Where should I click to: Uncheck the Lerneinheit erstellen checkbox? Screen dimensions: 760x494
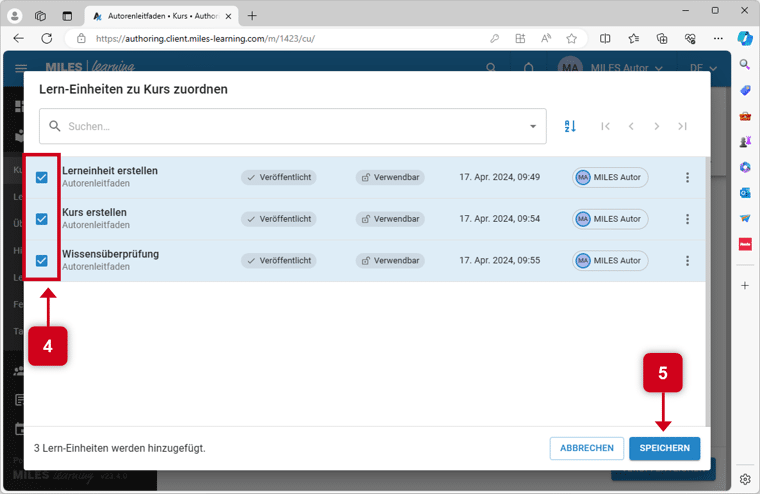tap(42, 177)
